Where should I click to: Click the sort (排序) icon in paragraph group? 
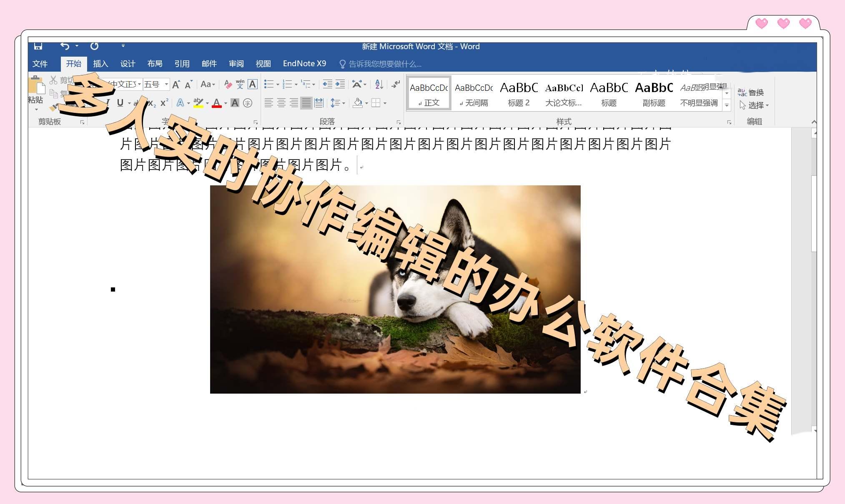tap(379, 84)
